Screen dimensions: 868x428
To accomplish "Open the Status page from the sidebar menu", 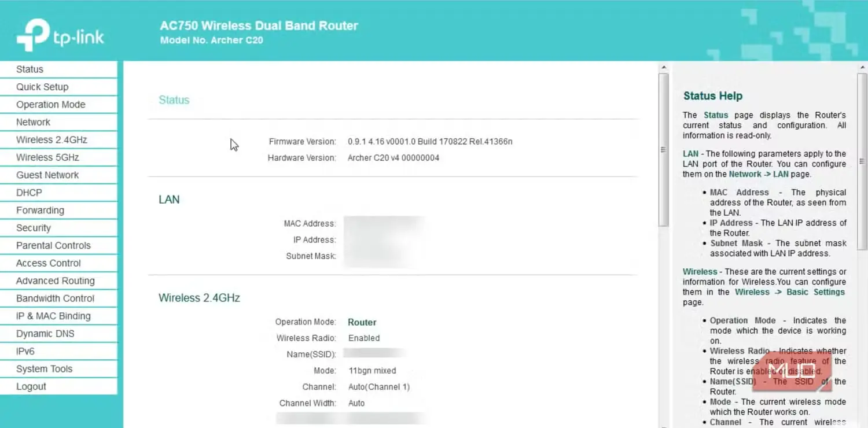I will (58, 69).
